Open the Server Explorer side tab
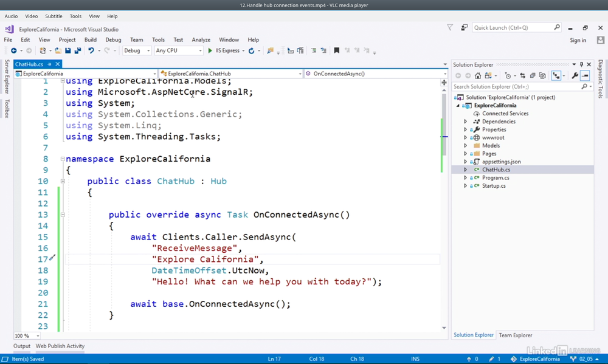Screen dimensions: 608x364 [x=7, y=77]
